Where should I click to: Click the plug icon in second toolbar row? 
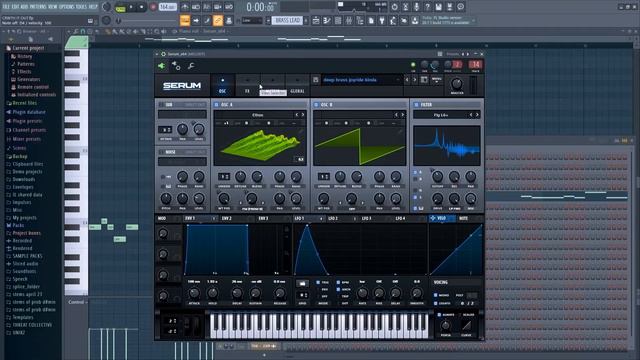click(382, 20)
